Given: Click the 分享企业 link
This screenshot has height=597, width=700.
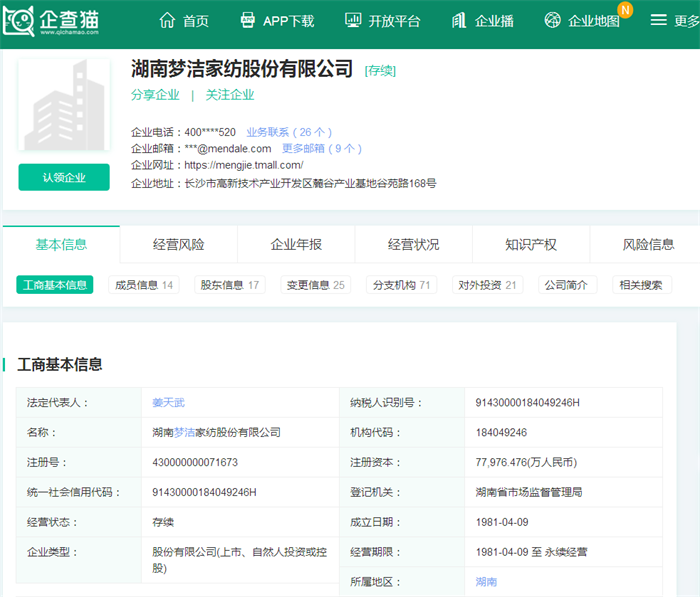Looking at the screenshot, I should click(155, 95).
